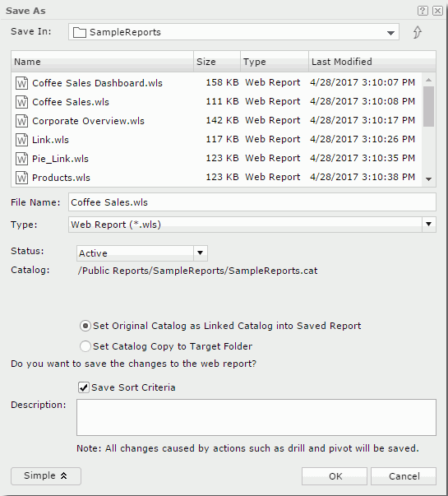
Task: Uncheck Save Sort Criteria checkbox
Action: [84, 387]
